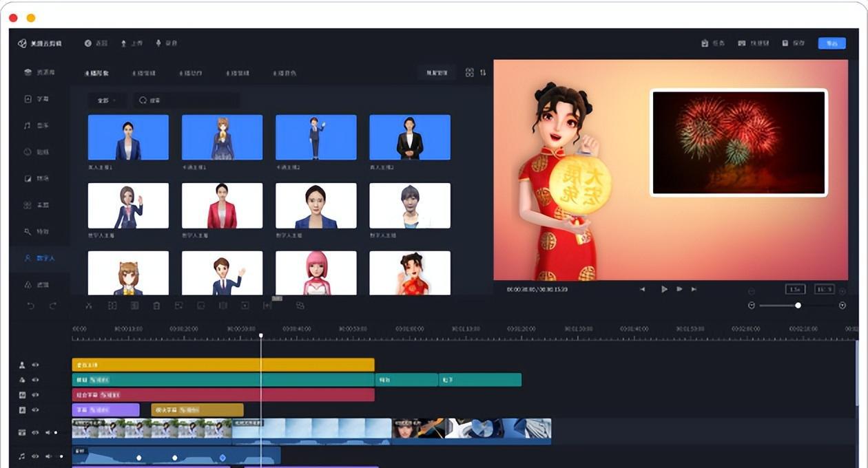Image resolution: width=868 pixels, height=468 pixels.
Task: Select the fireworks picture-in-picture in the preview
Action: [x=738, y=143]
